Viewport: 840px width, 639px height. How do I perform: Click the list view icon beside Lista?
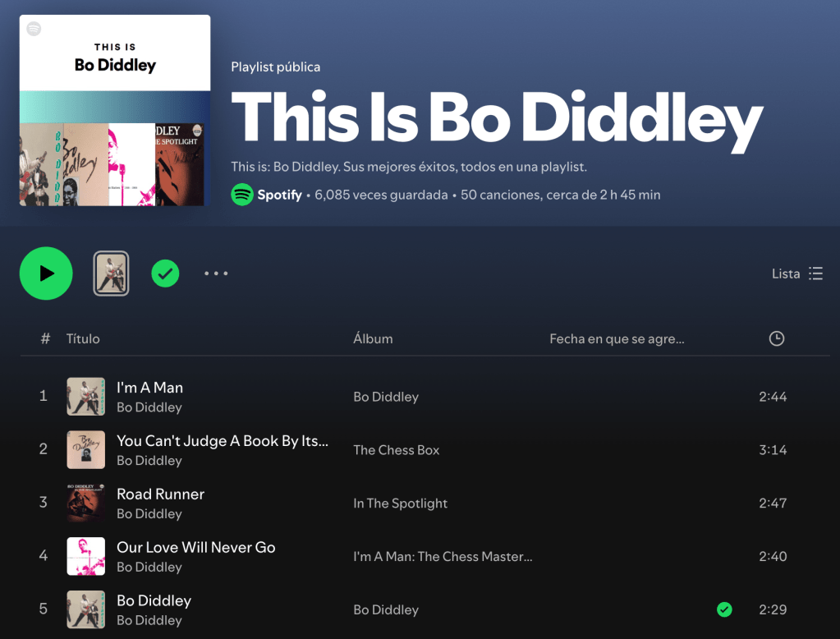(816, 274)
